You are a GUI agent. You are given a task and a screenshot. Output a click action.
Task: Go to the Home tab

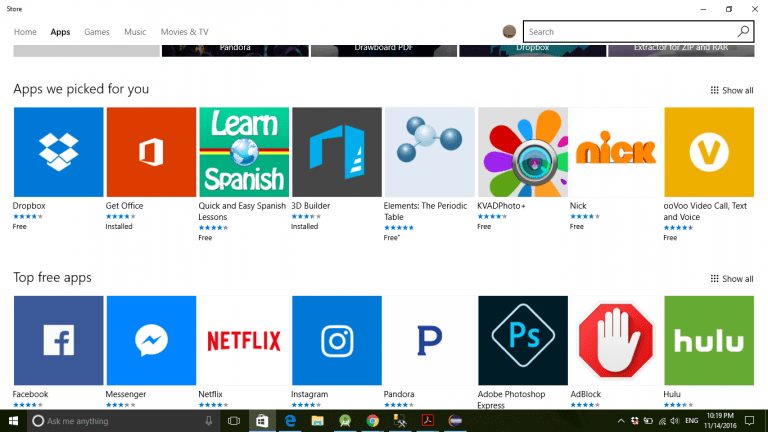pos(25,32)
